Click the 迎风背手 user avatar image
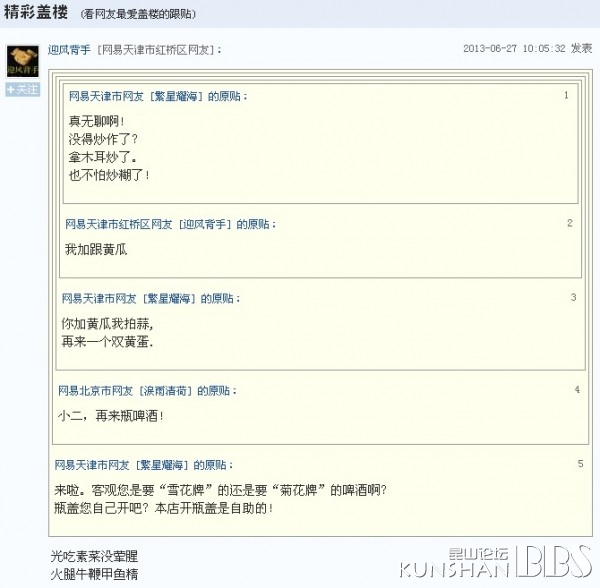The image size is (600, 588). [x=23, y=61]
